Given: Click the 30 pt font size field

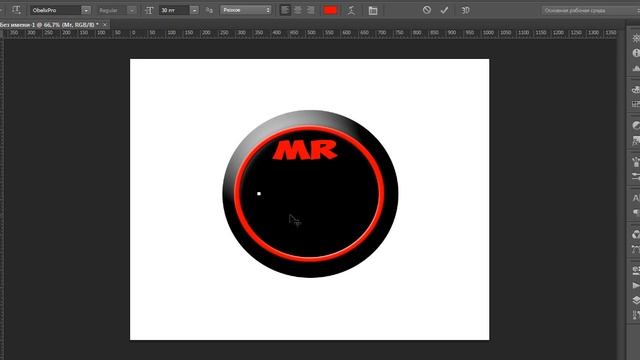Looking at the screenshot, I should (174, 10).
